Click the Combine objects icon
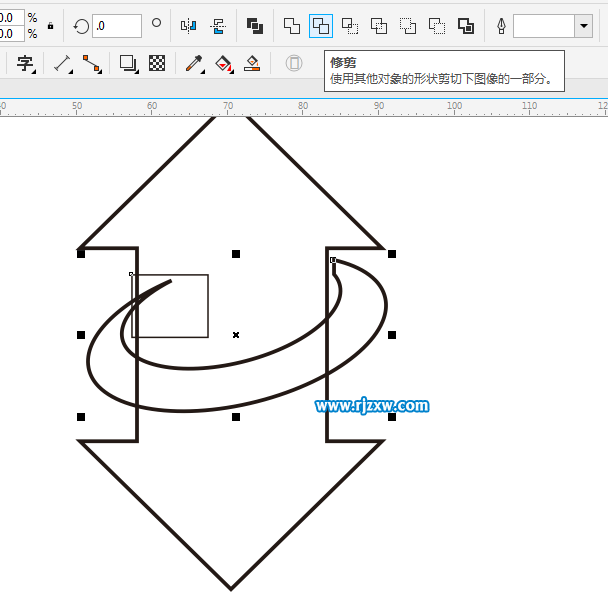608x614 pixels. click(255, 26)
